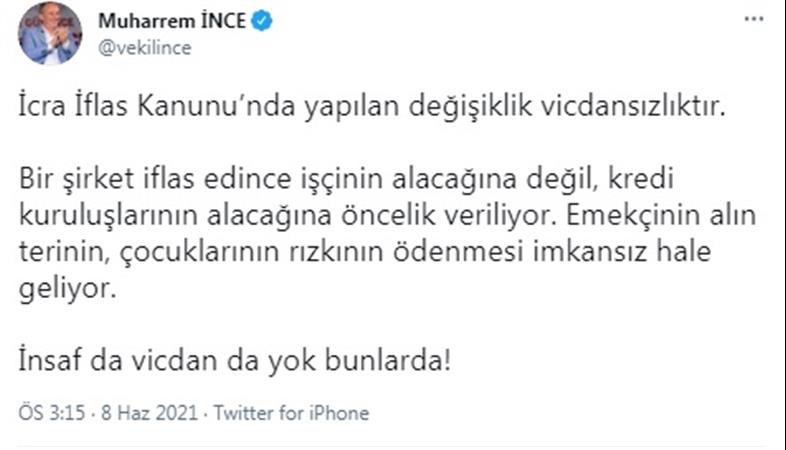Click the phrase "İcra İflas Kanunu'nda"

coord(120,111)
